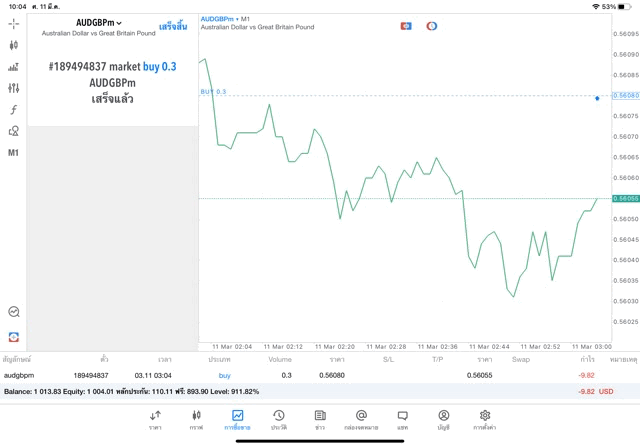
Task: Change chart type via candlestick icon
Action: [13, 45]
